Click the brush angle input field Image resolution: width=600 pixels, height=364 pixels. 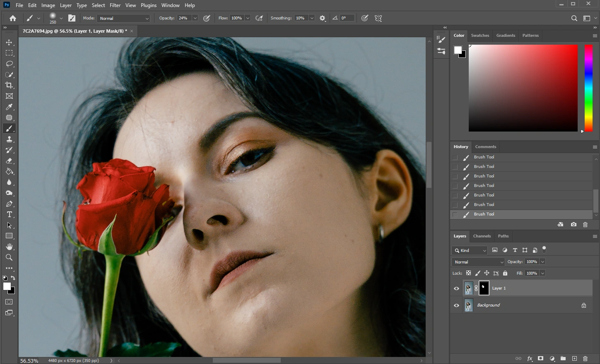[x=347, y=18]
